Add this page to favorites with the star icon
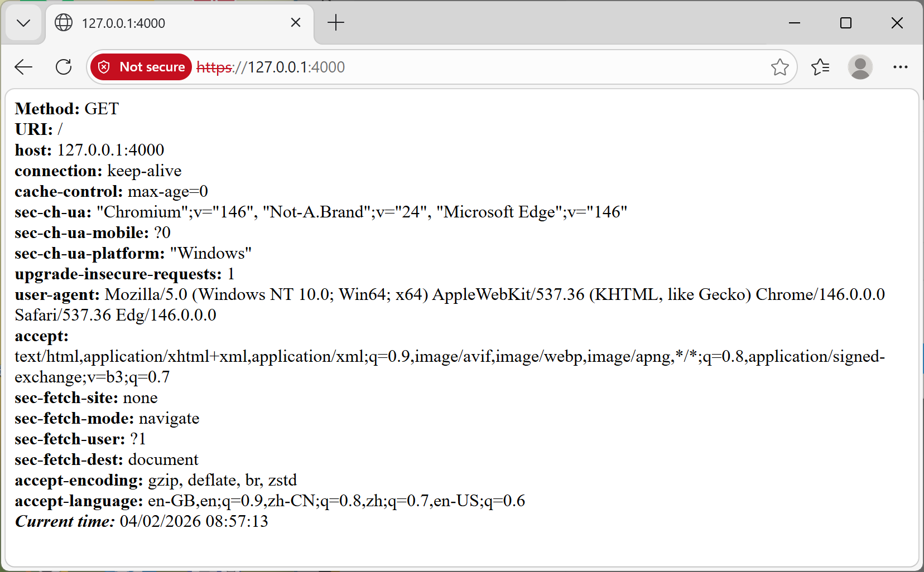The image size is (924, 572). pos(779,67)
